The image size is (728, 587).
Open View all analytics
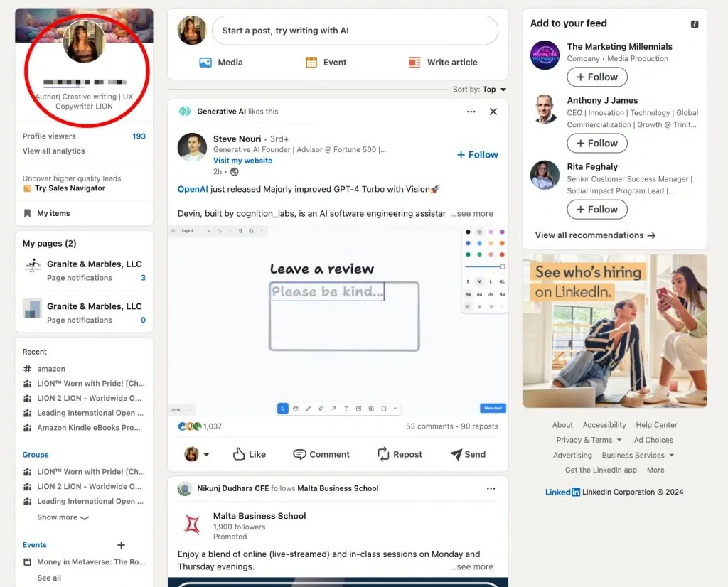pos(54,151)
